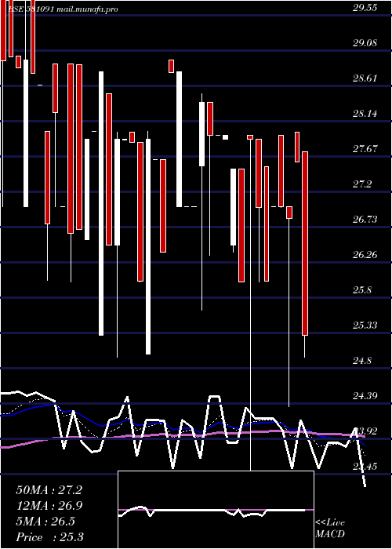The width and height of the screenshot is (392, 549).
Task: Click the 28.61 price axis label
Action: [x=365, y=78]
